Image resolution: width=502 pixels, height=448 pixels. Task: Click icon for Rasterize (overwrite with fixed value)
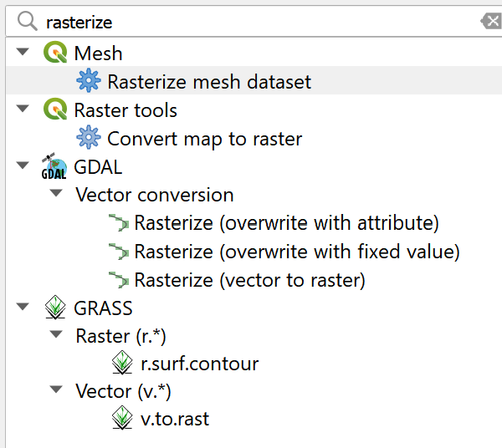pos(120,252)
